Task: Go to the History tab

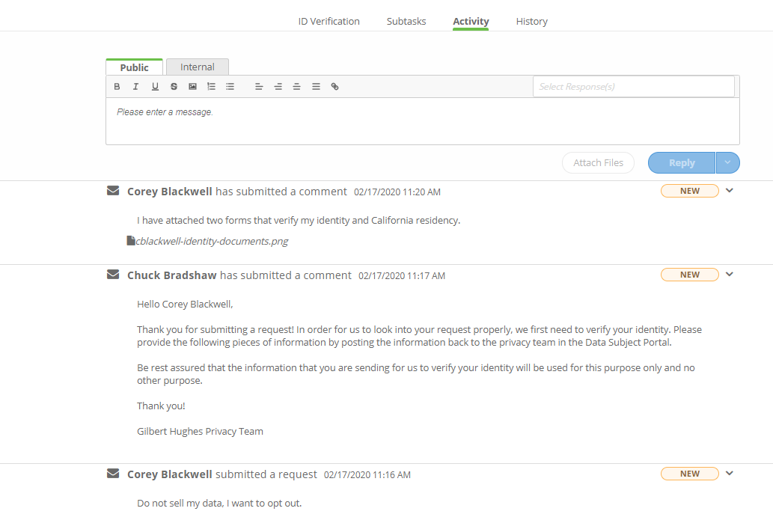Action: [x=531, y=21]
